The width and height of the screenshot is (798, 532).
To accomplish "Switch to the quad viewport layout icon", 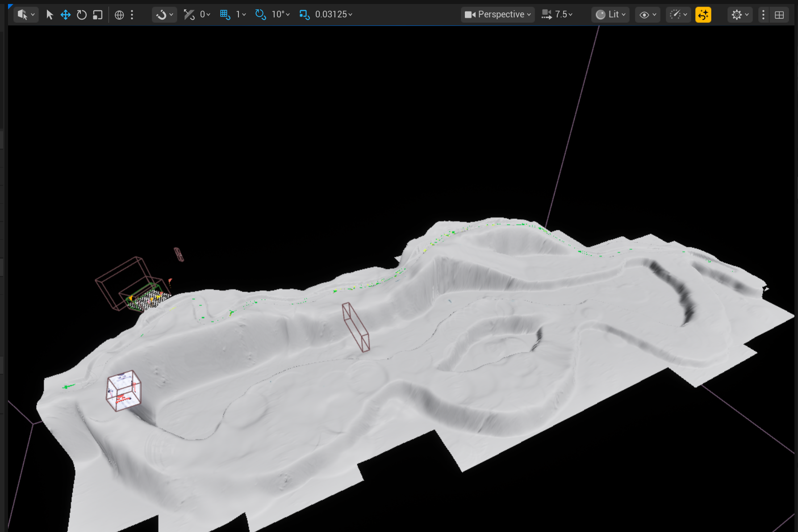I will tap(780, 14).
